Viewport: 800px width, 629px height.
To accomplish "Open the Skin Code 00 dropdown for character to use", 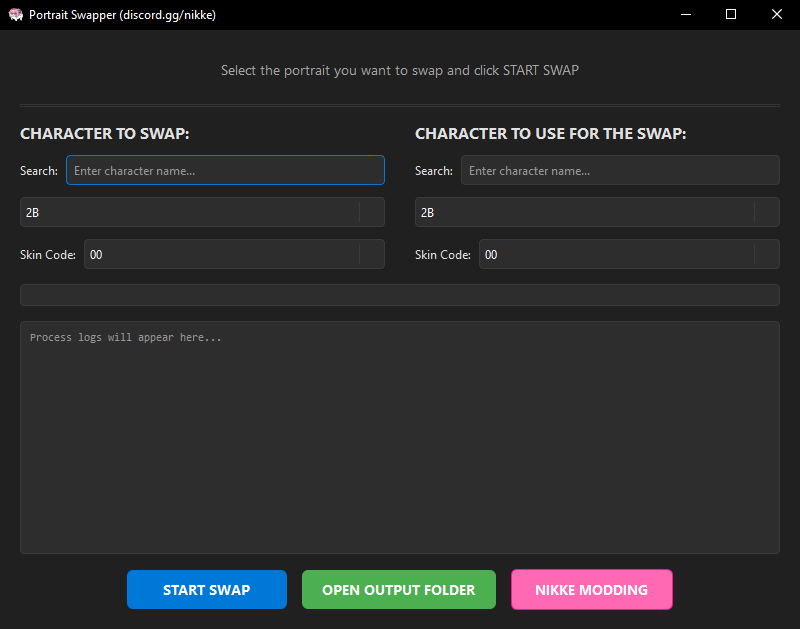I will pyautogui.click(x=615, y=254).
